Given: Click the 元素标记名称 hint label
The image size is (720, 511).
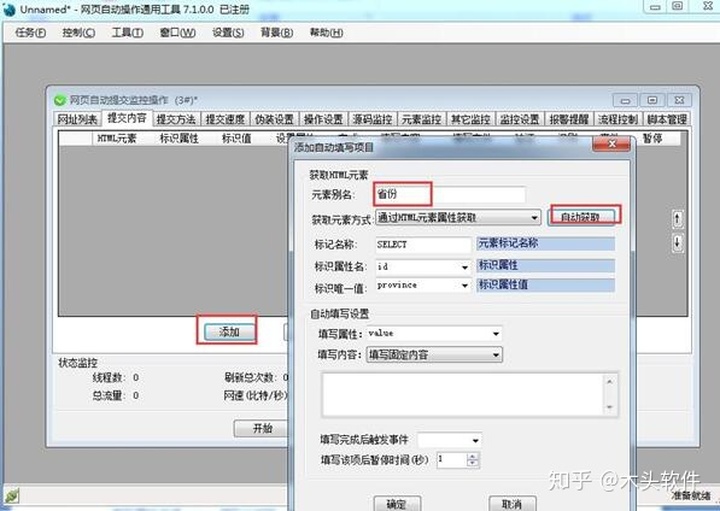Looking at the screenshot, I should tap(546, 243).
